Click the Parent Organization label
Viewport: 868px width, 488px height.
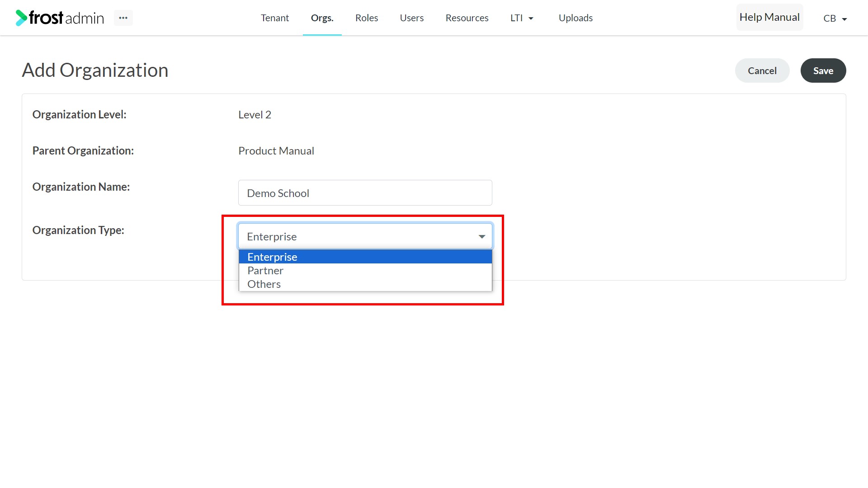tap(83, 151)
